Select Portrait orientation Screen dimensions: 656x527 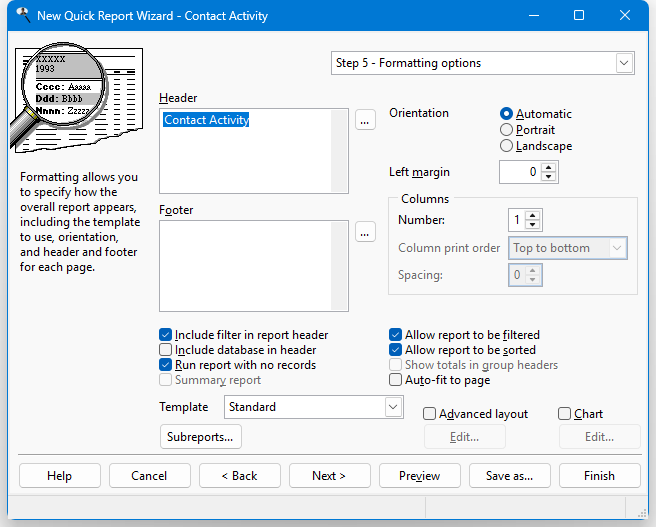click(506, 130)
